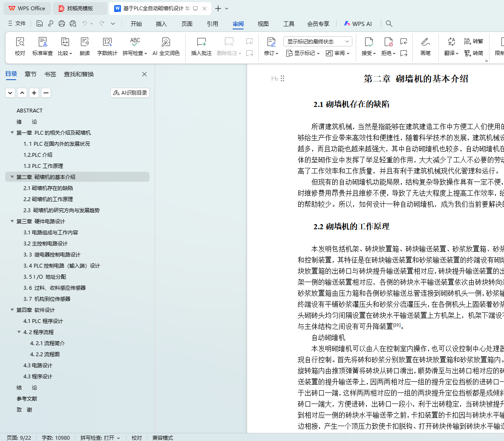Open the 文件 file menu
Screen dimensions: 504x441
click(17, 23)
